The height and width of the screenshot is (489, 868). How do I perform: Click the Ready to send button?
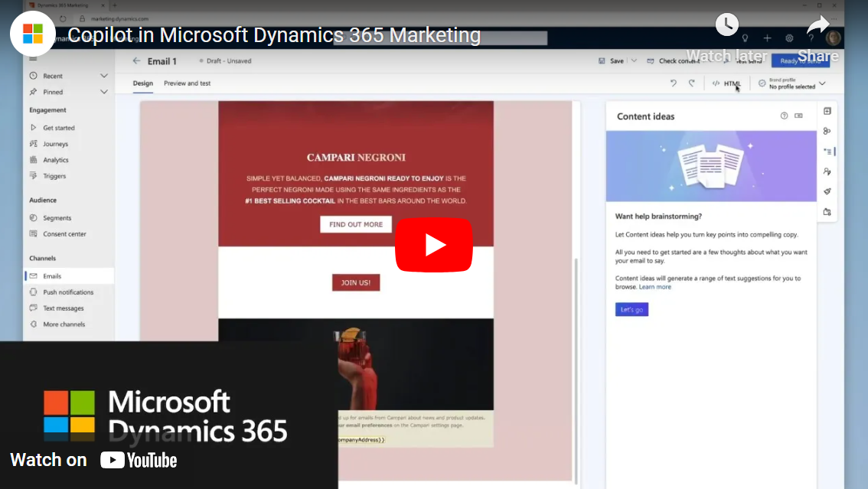800,60
